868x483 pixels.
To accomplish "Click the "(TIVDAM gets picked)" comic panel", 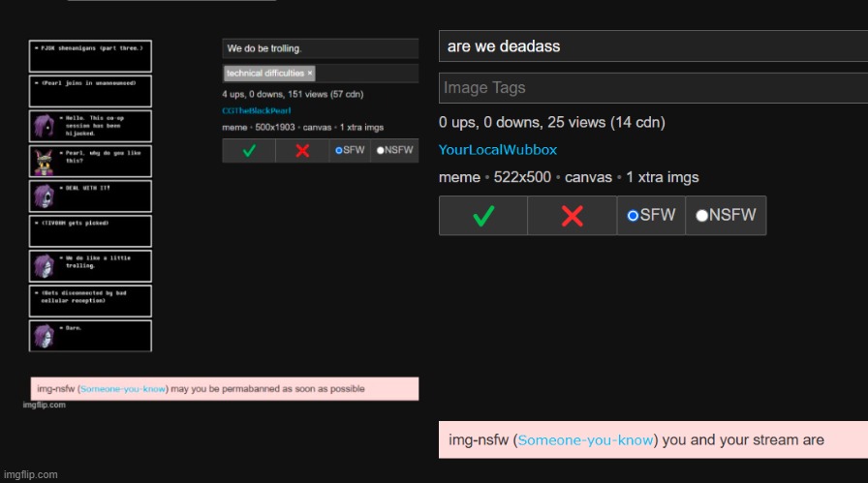I will point(90,230).
